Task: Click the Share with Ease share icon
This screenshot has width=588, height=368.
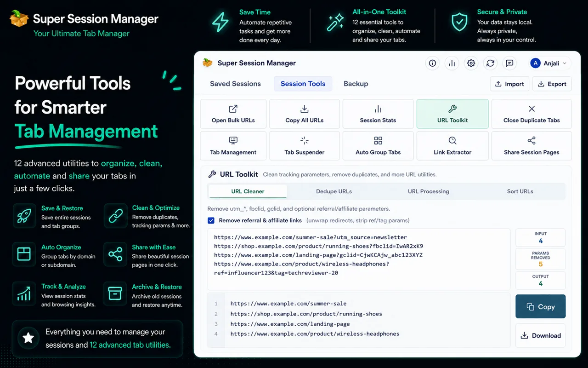Action: tap(115, 254)
